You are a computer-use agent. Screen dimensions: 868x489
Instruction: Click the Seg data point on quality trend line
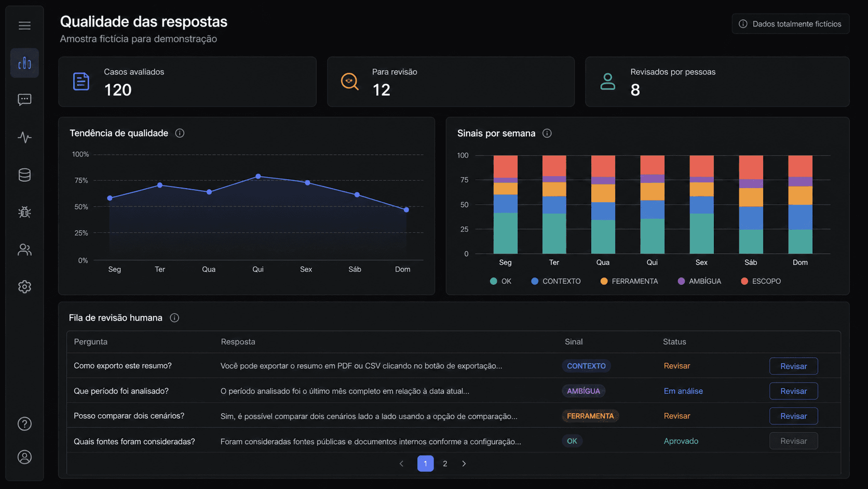(110, 198)
